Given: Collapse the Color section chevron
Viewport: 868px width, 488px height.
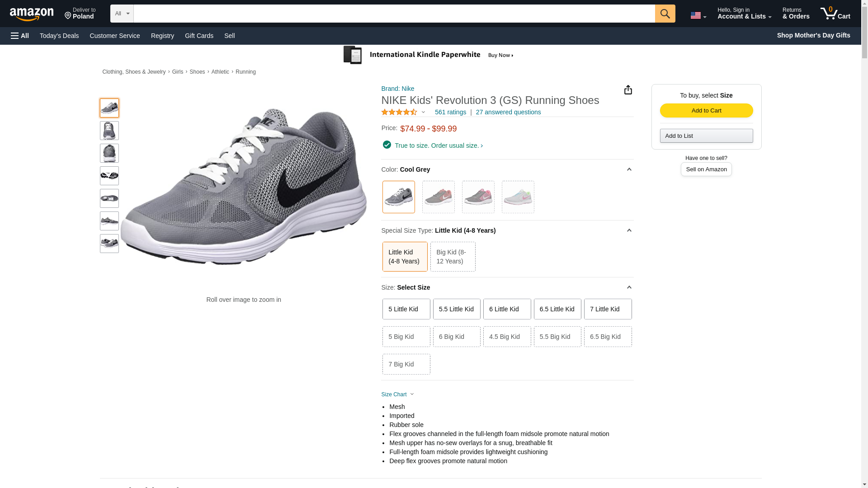Looking at the screenshot, I should tap(629, 169).
